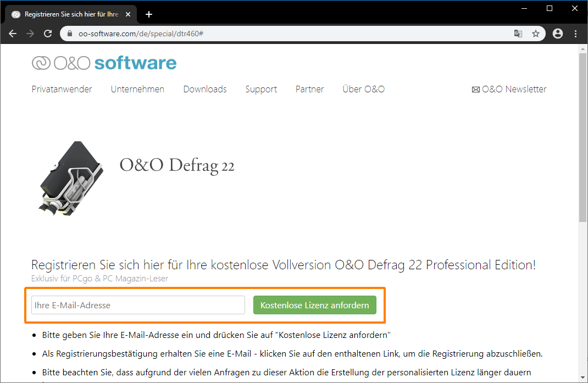Click the bullet starting Bitte beachten Sie

(x=286, y=373)
